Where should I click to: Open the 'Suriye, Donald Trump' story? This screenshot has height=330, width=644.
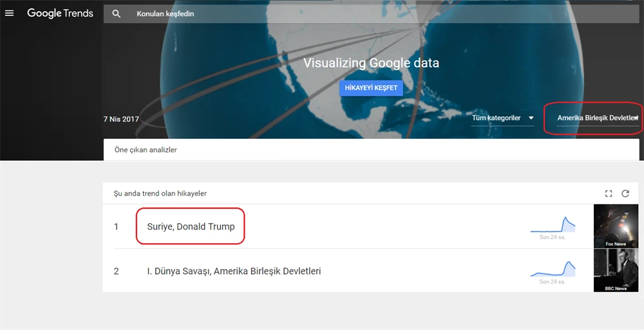click(x=191, y=226)
